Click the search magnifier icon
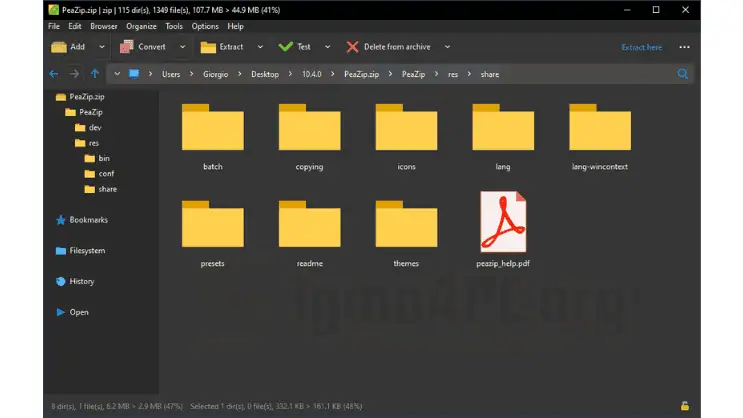The width and height of the screenshot is (743, 418). click(x=683, y=73)
